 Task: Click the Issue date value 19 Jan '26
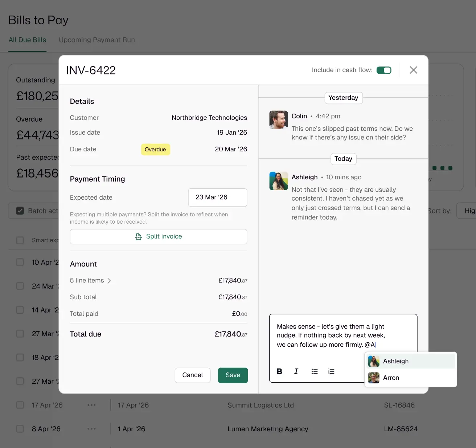232,133
